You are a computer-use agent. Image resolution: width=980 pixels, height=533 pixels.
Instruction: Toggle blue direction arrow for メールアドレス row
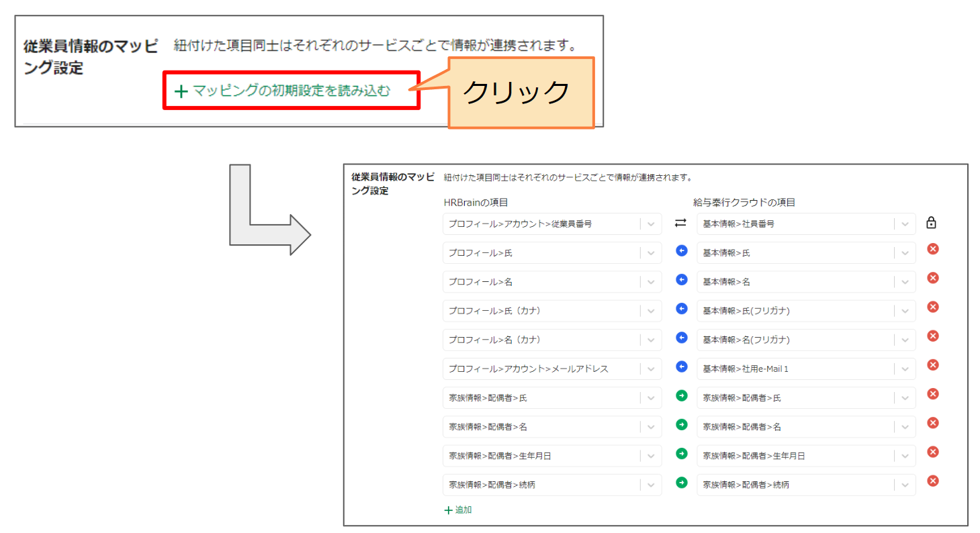[x=682, y=367]
